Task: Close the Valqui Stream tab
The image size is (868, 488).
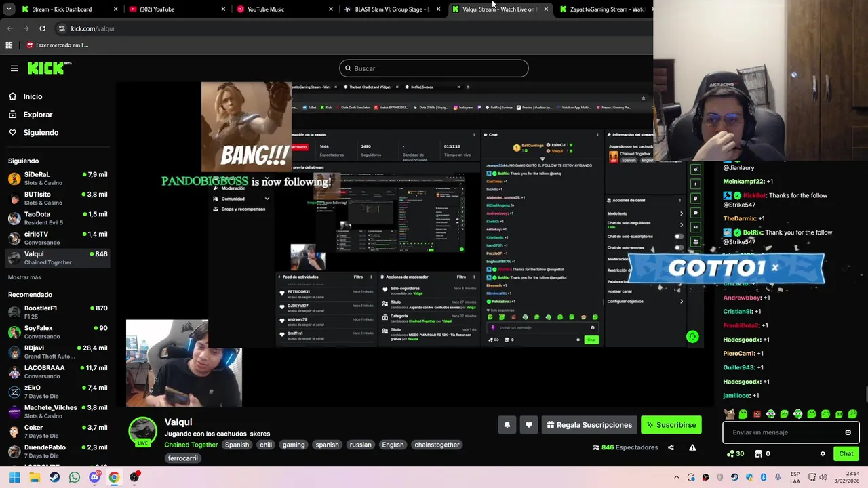Action: (546, 9)
